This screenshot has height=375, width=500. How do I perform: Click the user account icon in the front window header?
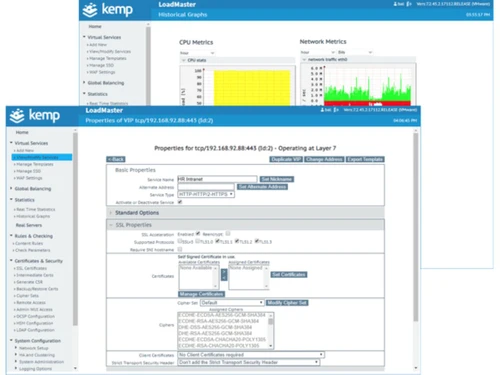pyautogui.click(x=322, y=110)
